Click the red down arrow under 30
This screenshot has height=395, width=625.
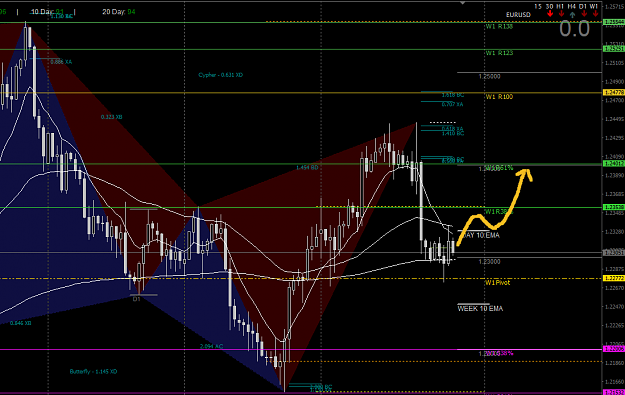tap(550, 14)
